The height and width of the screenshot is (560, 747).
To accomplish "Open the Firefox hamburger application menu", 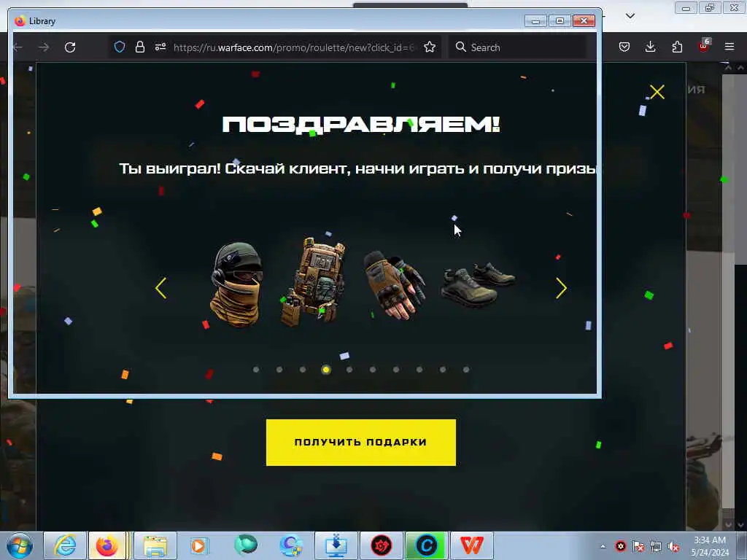I will pos(729,47).
